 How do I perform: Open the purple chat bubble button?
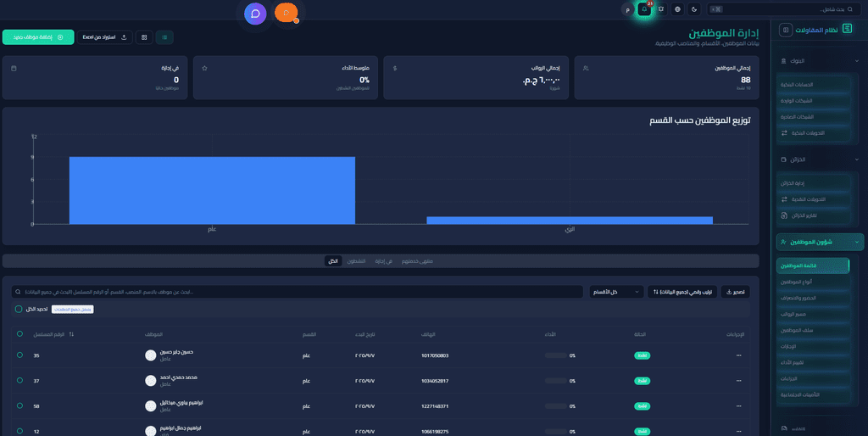point(255,14)
